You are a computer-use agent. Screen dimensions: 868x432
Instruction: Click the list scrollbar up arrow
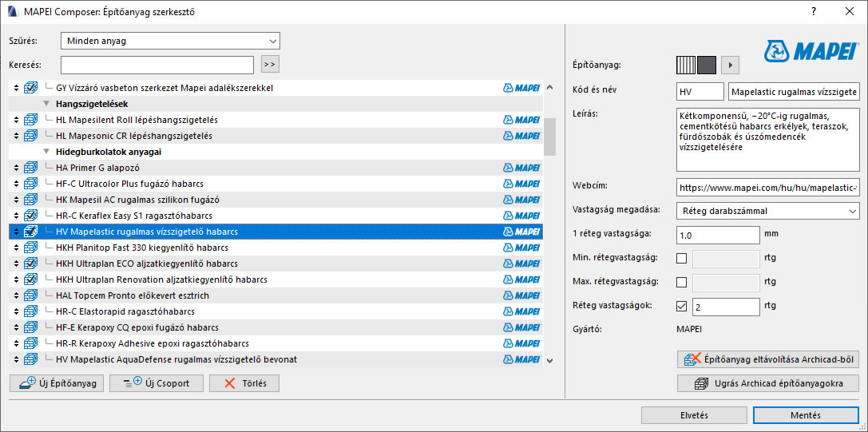549,87
